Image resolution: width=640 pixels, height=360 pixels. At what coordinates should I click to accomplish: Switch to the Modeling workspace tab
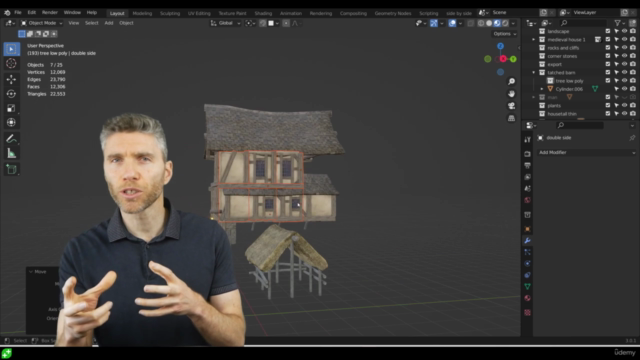point(142,13)
